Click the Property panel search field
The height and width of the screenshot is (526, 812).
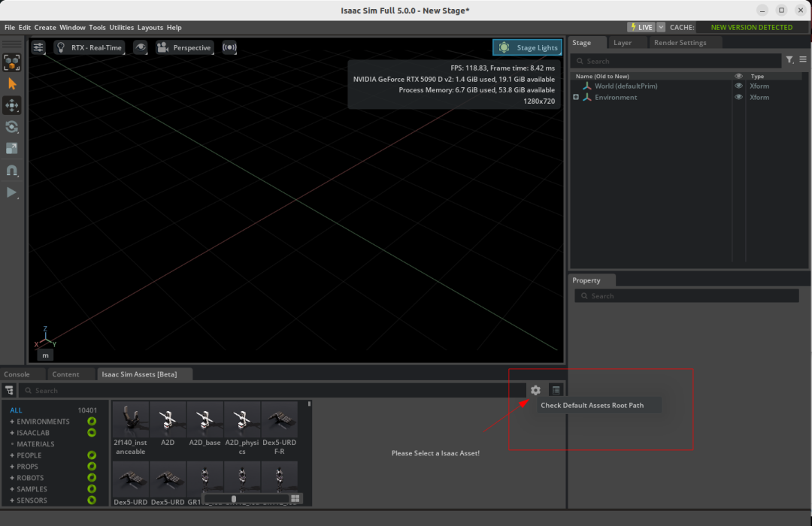pos(686,296)
